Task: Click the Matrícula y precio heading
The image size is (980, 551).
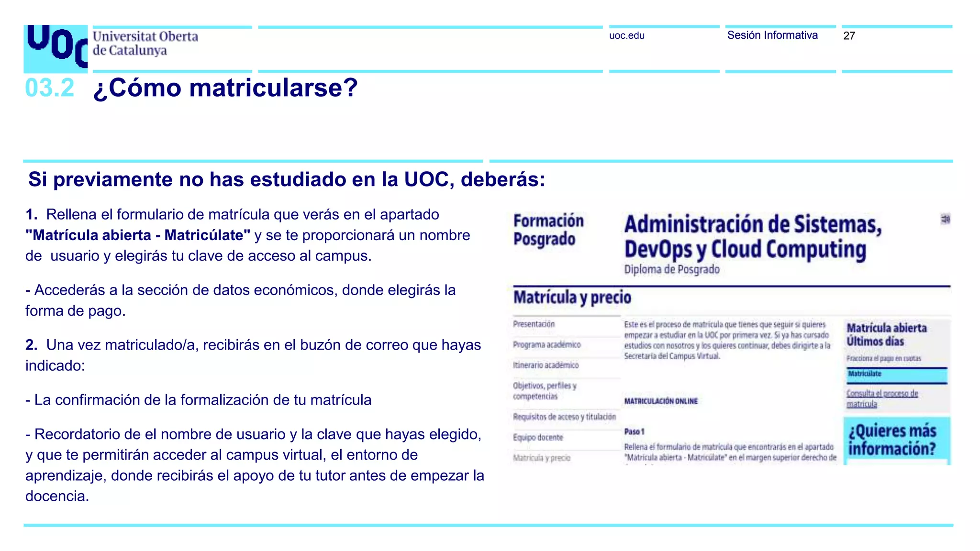Action: point(572,298)
